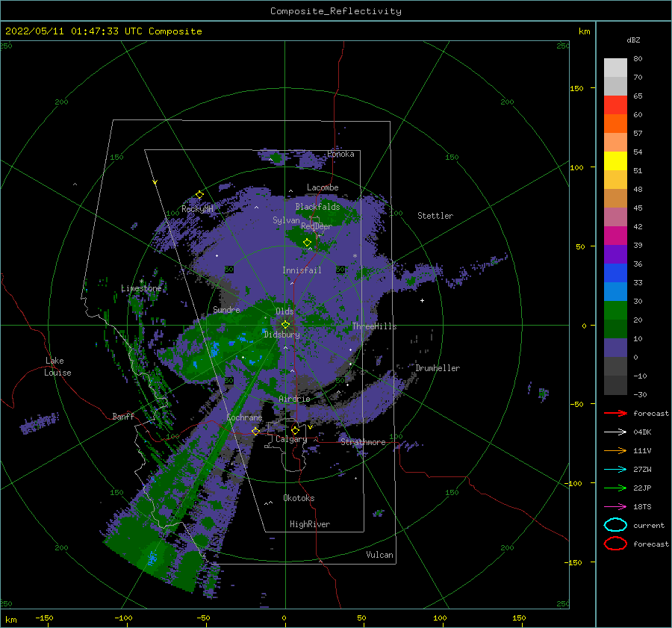Pick the orange 57-60 dBZ swatch
The image size is (672, 628).
[x=615, y=124]
